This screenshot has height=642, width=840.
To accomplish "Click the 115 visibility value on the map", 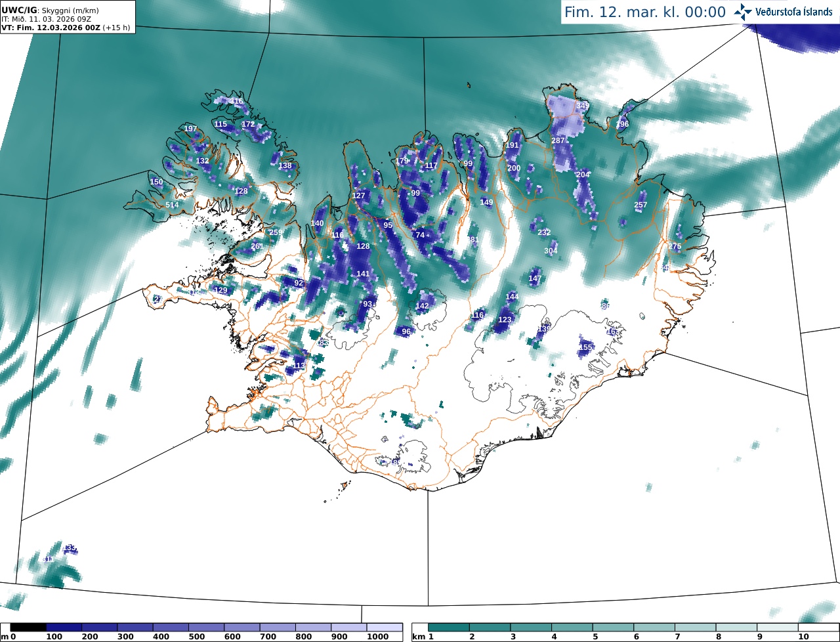I will pyautogui.click(x=220, y=124).
